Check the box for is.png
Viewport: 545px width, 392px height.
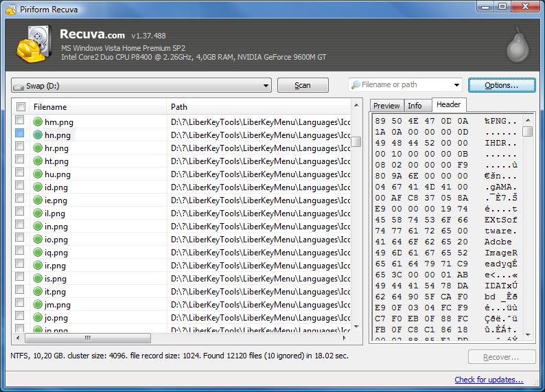[x=20, y=276]
